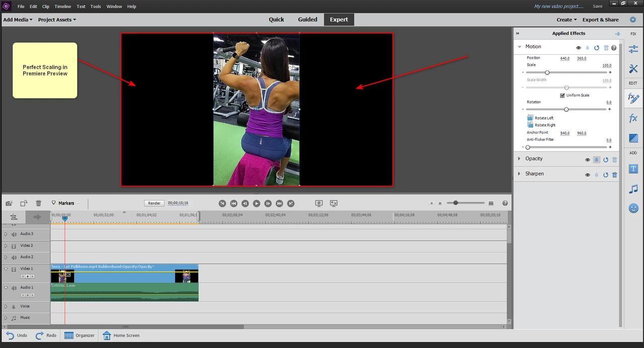Screen dimensions: 644x348
Task: Click the Render button
Action: tap(154, 203)
